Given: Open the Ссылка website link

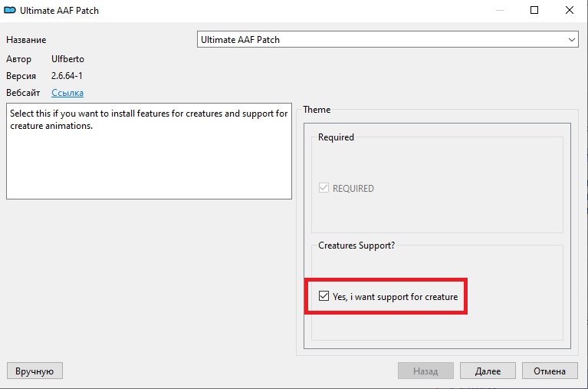Looking at the screenshot, I should [x=67, y=93].
